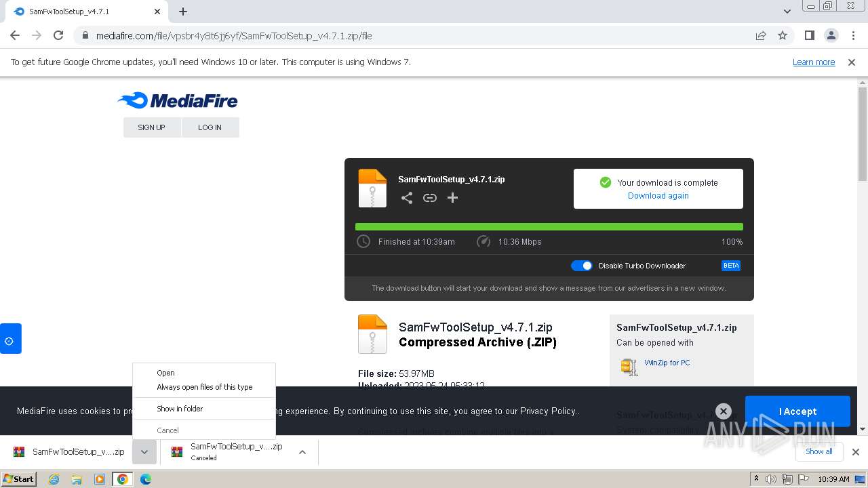
Task: Open Internet Explorer from taskbar
Action: [x=54, y=479]
